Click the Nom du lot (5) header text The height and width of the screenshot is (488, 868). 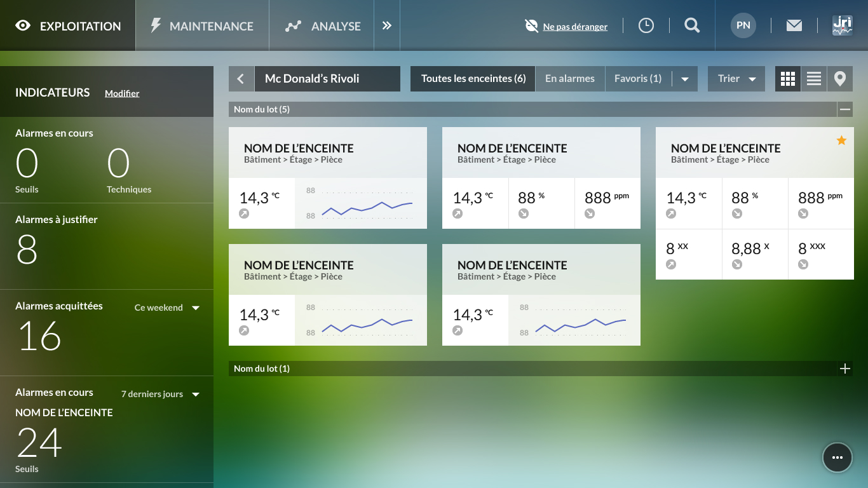[x=262, y=109]
